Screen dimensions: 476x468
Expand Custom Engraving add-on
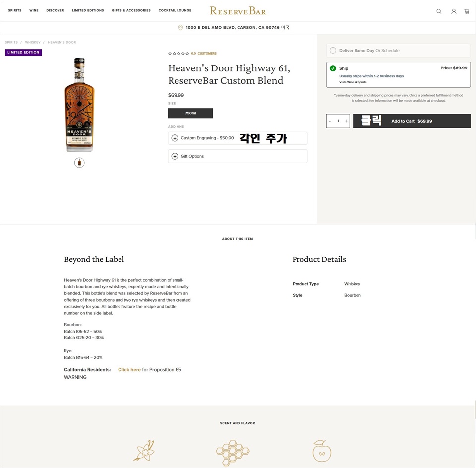coord(238,138)
